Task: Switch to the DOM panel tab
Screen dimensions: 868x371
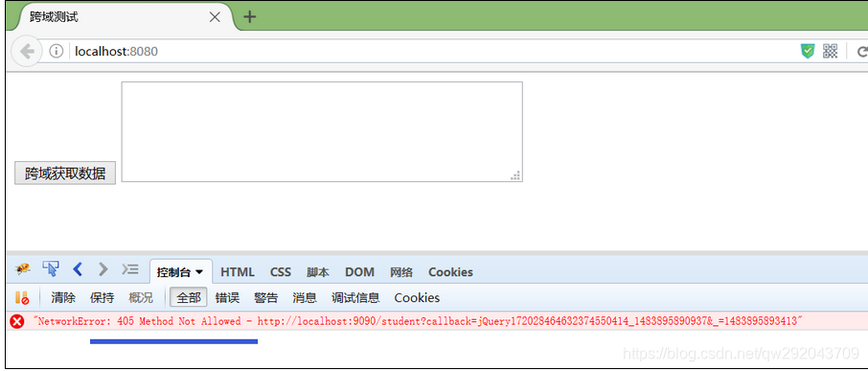Action: coord(360,272)
